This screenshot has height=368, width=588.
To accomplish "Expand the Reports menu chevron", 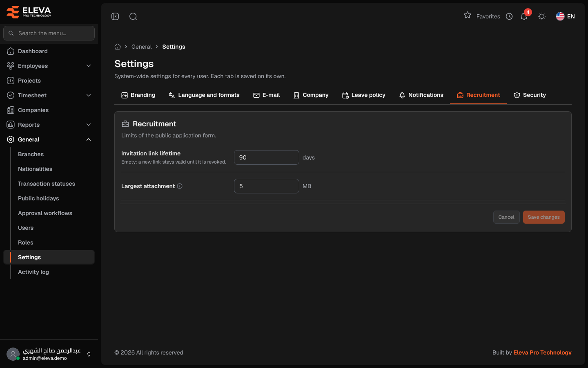I will tap(89, 125).
